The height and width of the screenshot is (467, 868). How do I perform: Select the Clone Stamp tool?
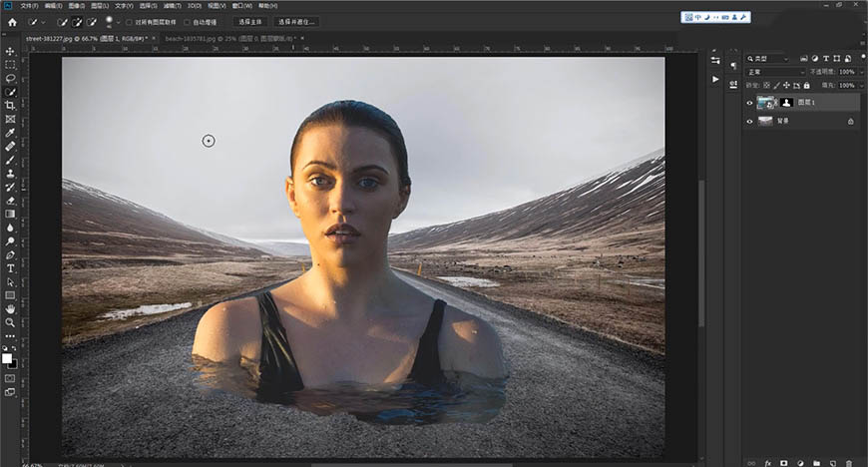pos(10,174)
